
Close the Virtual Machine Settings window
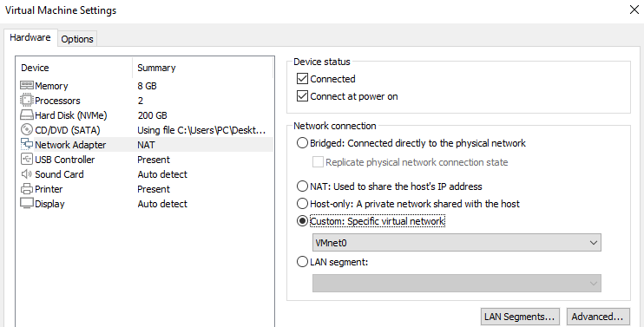[634, 10]
